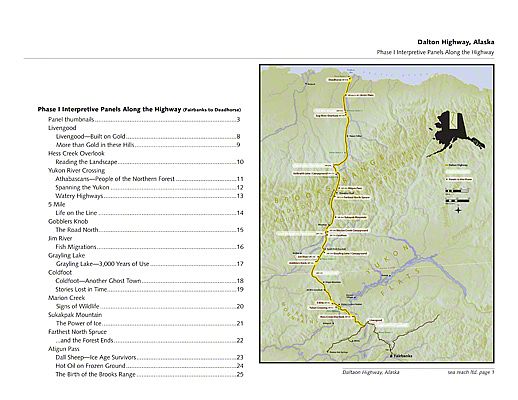
Task: Click the 'Dalton Highway' line entry in the map legend
Action: pyautogui.click(x=457, y=165)
